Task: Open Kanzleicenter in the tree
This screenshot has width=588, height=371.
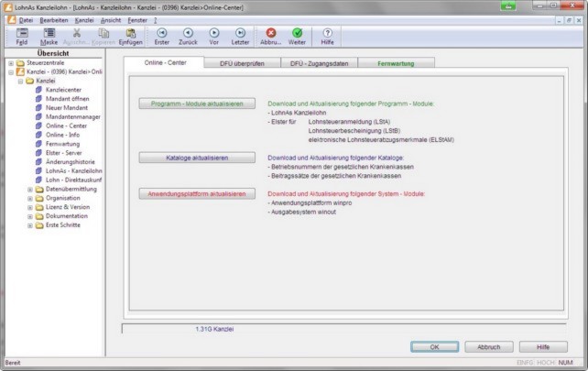Action: 63,90
